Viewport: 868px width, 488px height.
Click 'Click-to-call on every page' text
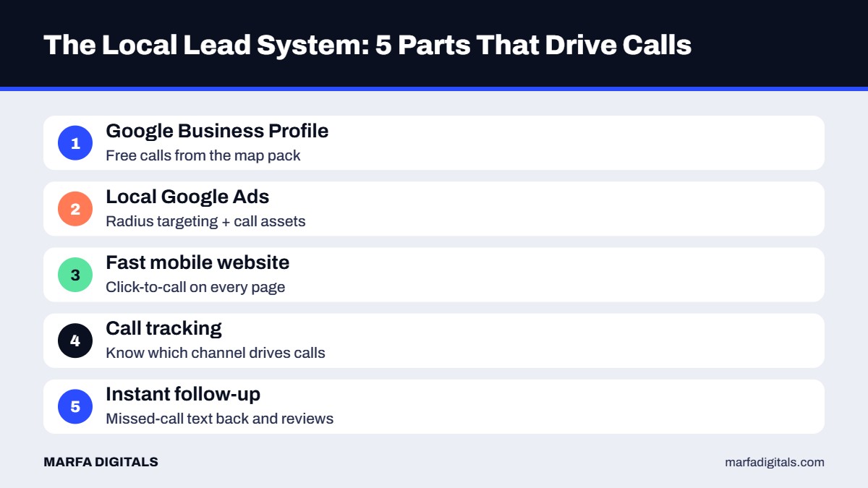[195, 287]
